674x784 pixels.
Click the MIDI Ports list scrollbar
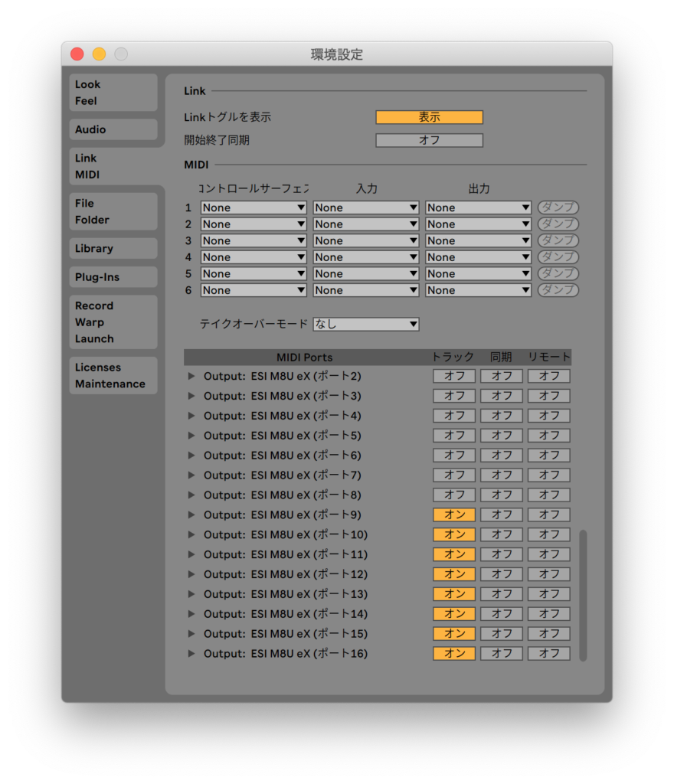pyautogui.click(x=583, y=594)
